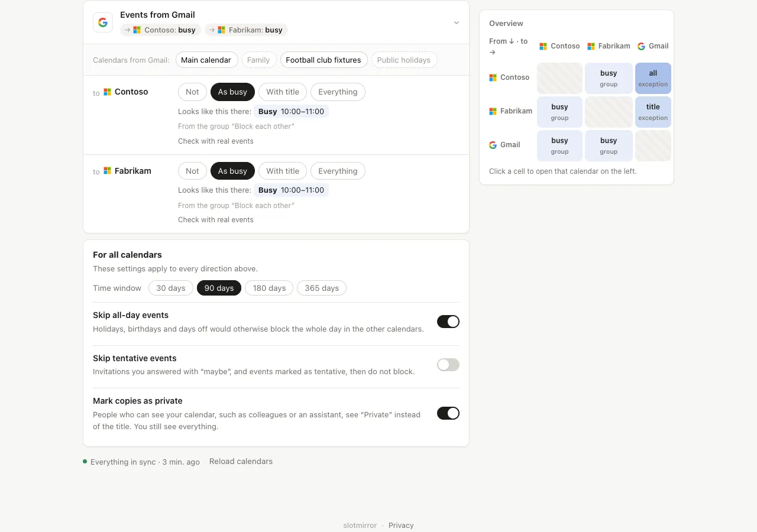Click the Fabrikam: busy chip in header

coord(247,30)
